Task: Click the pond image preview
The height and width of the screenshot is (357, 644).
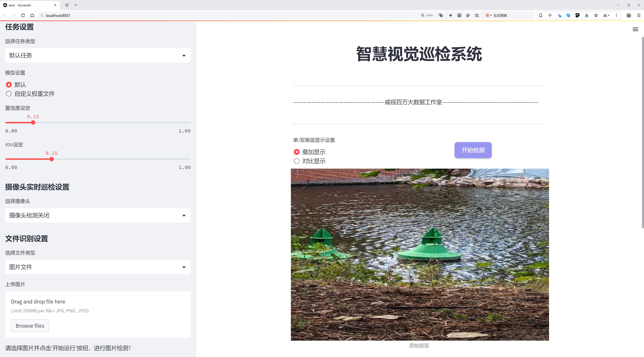Action: pyautogui.click(x=420, y=255)
